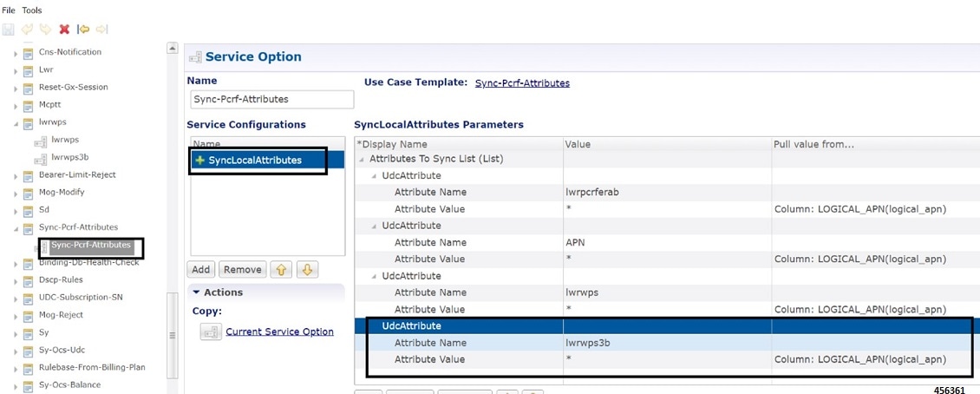This screenshot has width=980, height=394.
Task: Expand the Cns-Notification tree node
Action: [x=16, y=52]
